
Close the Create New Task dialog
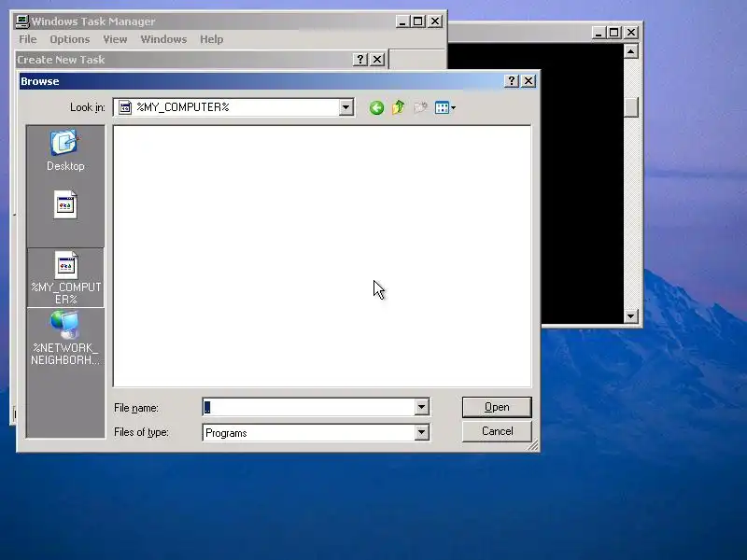coord(377,59)
